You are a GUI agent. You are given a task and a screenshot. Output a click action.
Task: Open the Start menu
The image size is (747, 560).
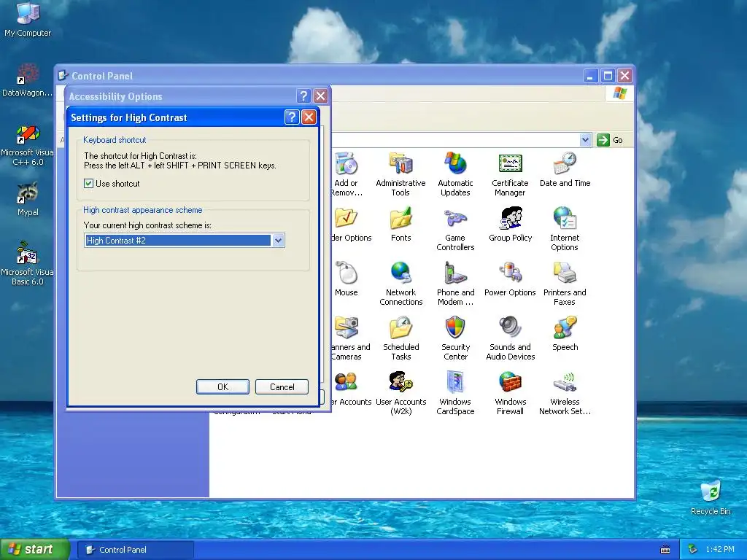point(35,550)
